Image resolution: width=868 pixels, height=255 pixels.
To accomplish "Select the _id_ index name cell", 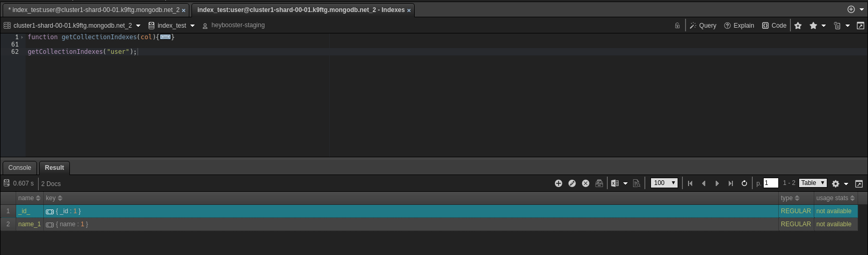I will pyautogui.click(x=29, y=211).
